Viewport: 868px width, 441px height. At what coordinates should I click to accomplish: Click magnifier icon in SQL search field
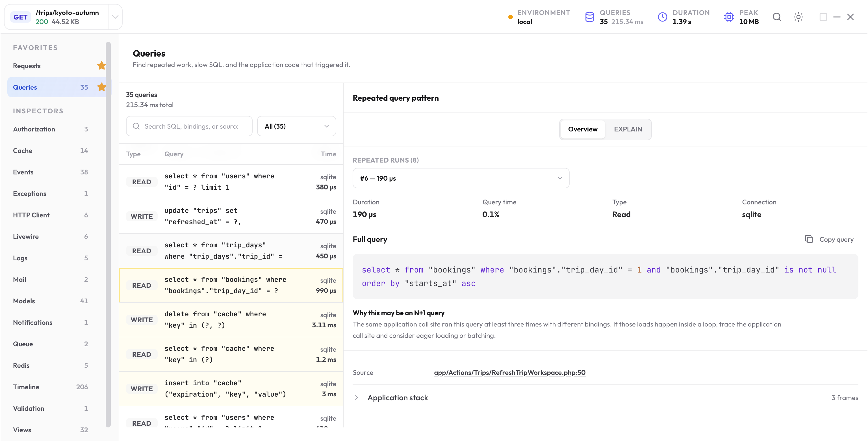[x=136, y=126]
